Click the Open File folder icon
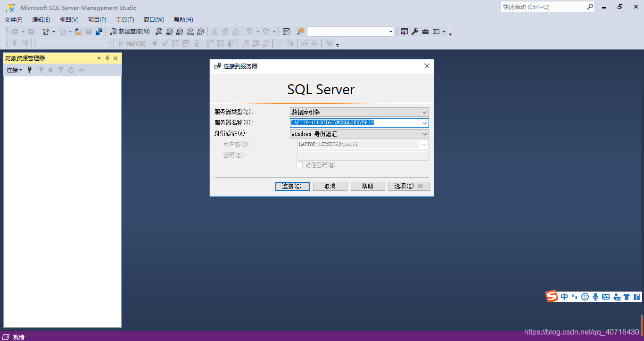644x341 pixels. pos(78,32)
